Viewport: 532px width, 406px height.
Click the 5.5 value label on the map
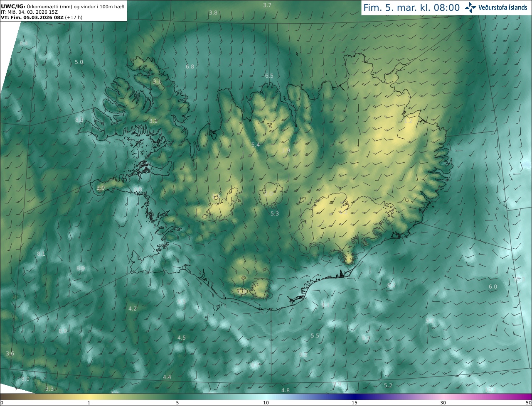[x=315, y=335]
